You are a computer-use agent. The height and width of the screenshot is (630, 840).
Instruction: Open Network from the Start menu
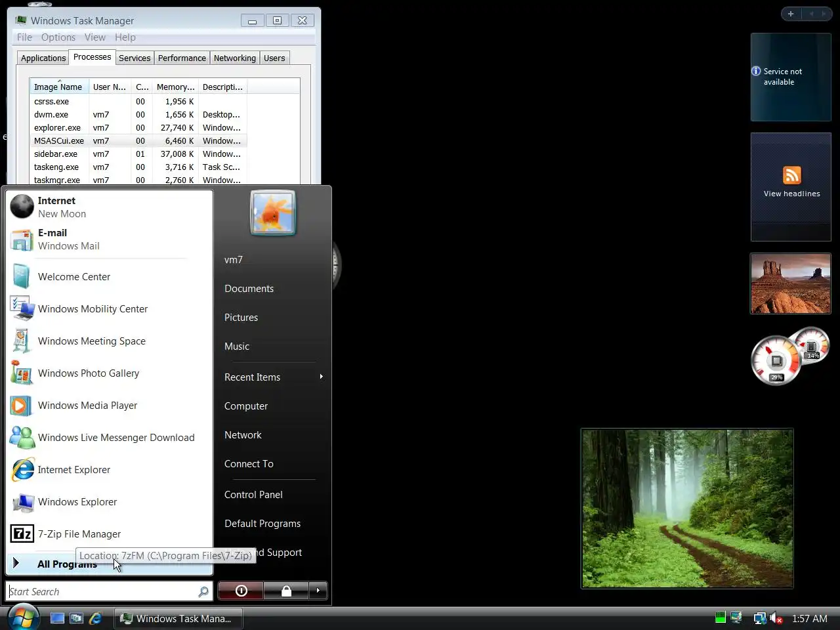click(x=243, y=435)
